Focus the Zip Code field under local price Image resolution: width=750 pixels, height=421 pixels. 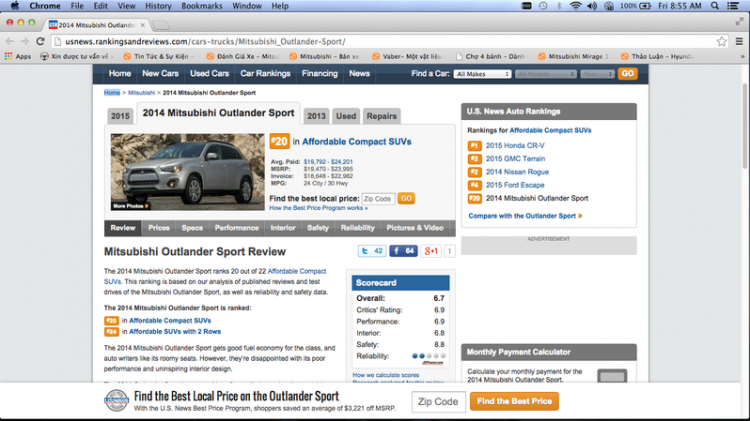[378, 199]
